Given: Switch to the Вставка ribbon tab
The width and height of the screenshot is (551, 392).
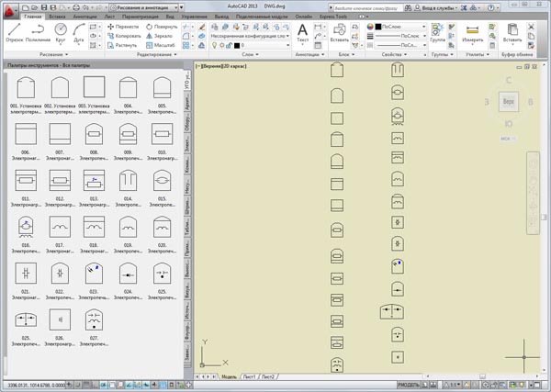Looking at the screenshot, I should coord(58,17).
